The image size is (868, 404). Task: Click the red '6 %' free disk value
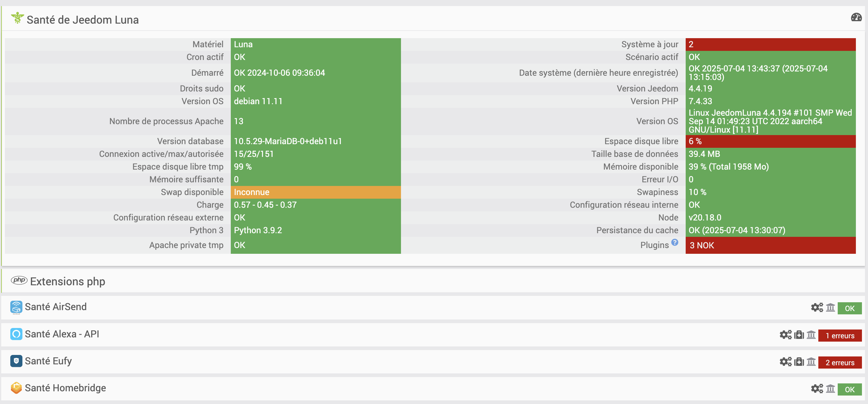(770, 141)
